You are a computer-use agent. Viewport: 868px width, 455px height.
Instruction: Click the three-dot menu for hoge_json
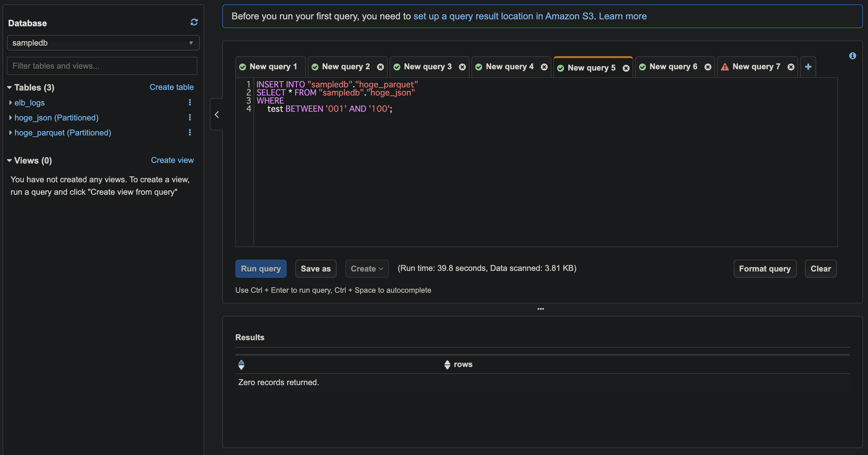[190, 118]
